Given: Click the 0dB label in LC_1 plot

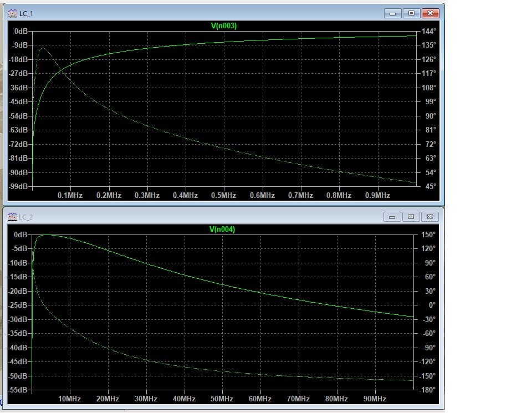Looking at the screenshot, I should tap(21, 31).
